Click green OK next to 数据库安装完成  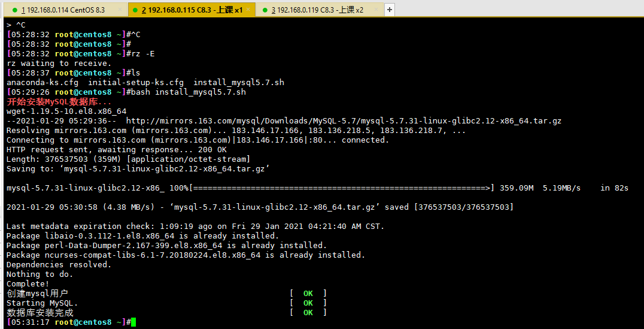(x=308, y=313)
